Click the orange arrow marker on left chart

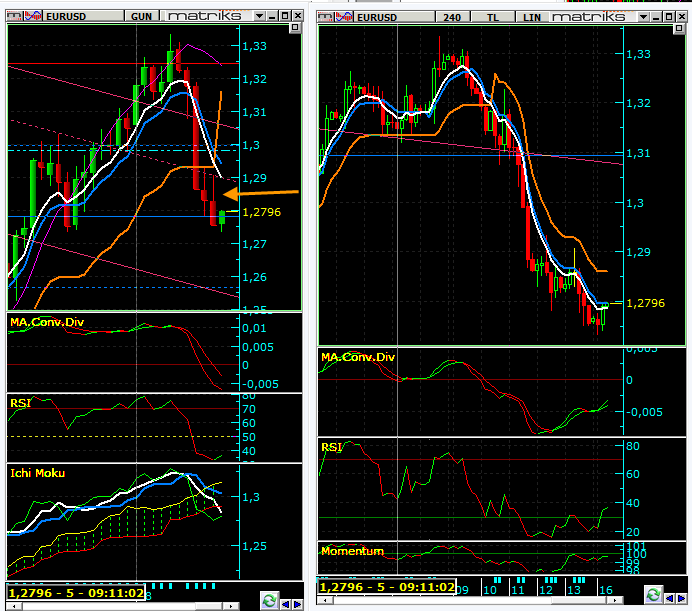(261, 192)
